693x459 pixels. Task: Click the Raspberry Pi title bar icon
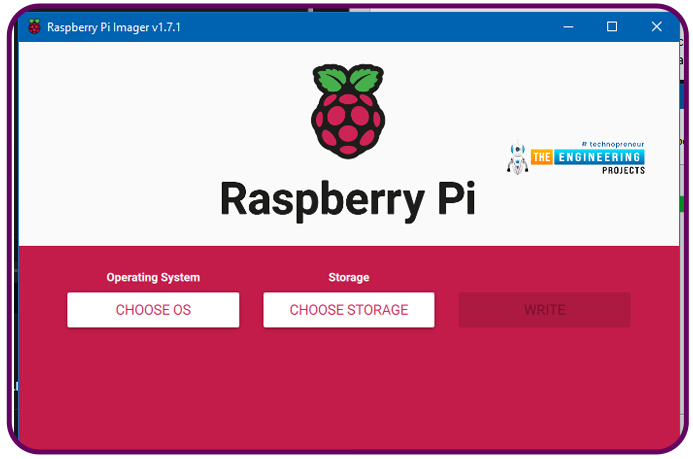[34, 27]
